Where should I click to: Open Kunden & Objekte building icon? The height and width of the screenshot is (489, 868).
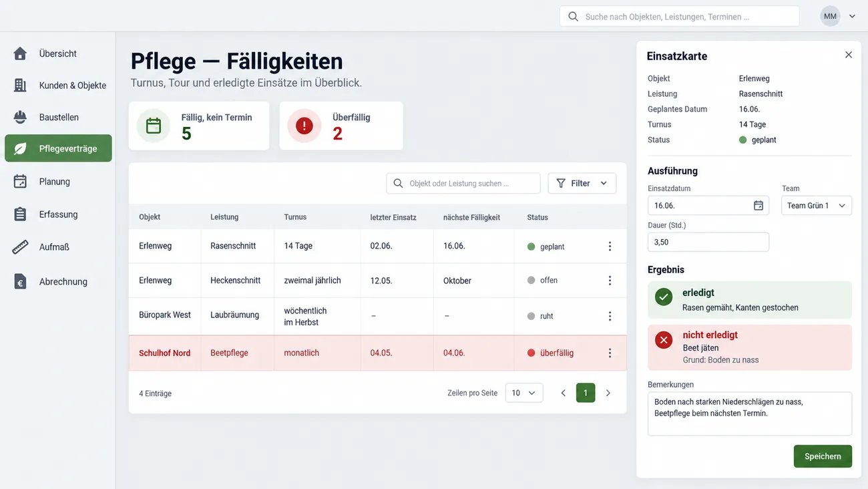(x=20, y=85)
